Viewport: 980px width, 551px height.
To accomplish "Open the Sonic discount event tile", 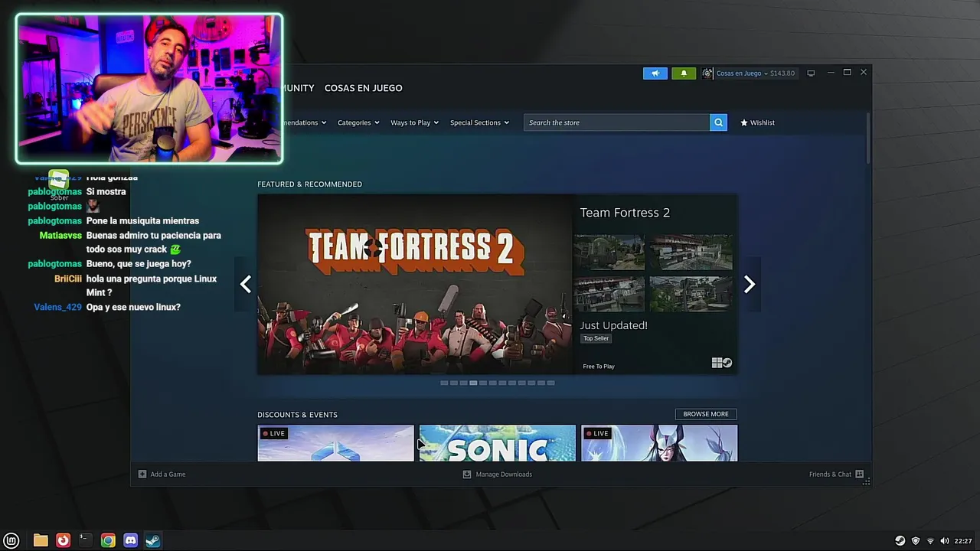I will coord(497,443).
